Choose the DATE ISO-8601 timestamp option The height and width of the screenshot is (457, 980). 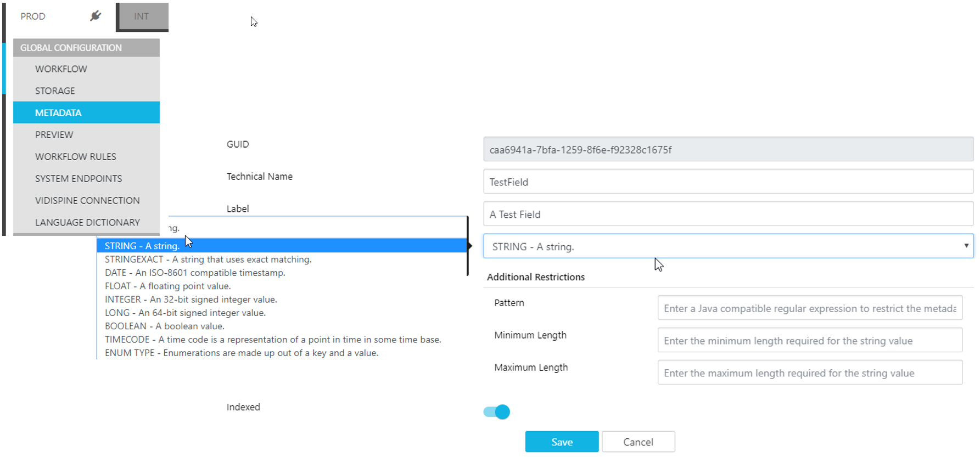point(195,273)
